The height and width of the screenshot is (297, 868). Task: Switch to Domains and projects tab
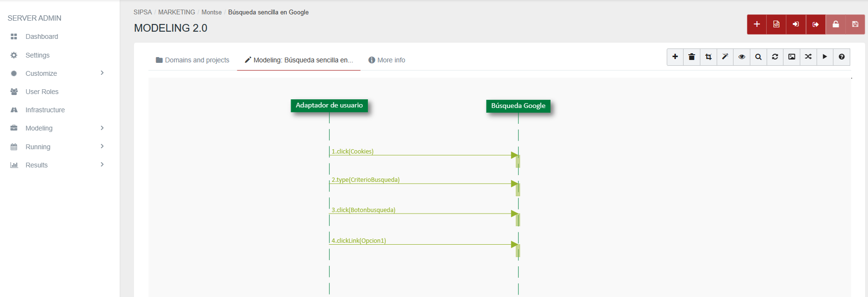193,60
